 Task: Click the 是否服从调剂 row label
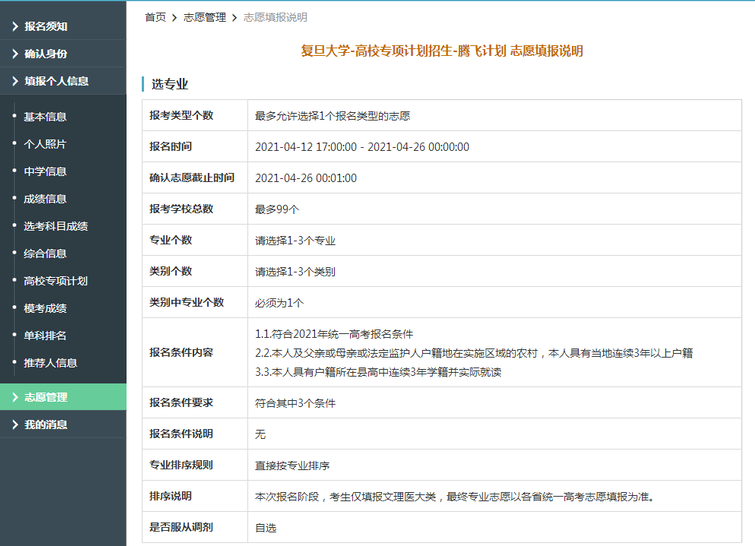tap(181, 527)
